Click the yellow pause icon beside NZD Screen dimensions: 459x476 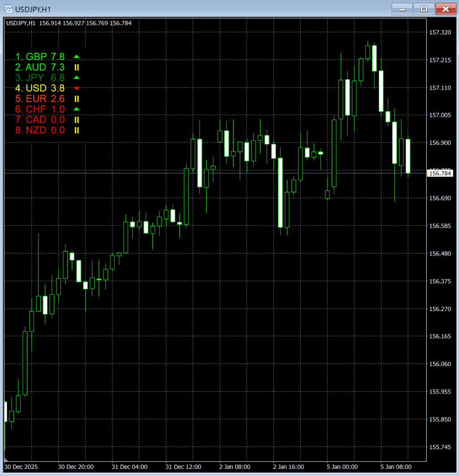tap(77, 130)
